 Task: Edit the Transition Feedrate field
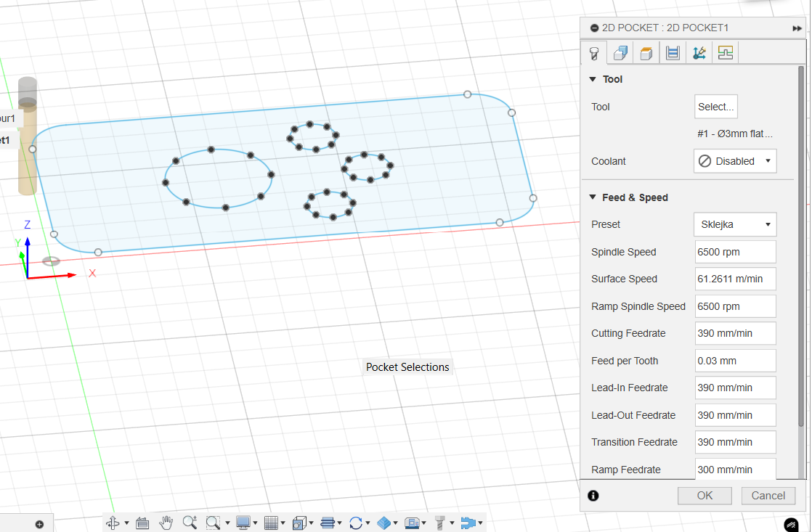(x=735, y=442)
